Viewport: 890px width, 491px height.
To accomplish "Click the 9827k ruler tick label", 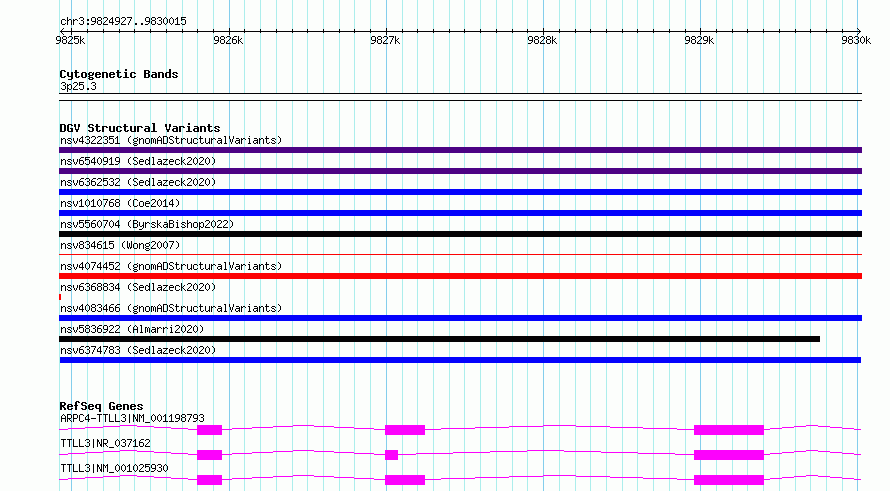I will point(385,40).
